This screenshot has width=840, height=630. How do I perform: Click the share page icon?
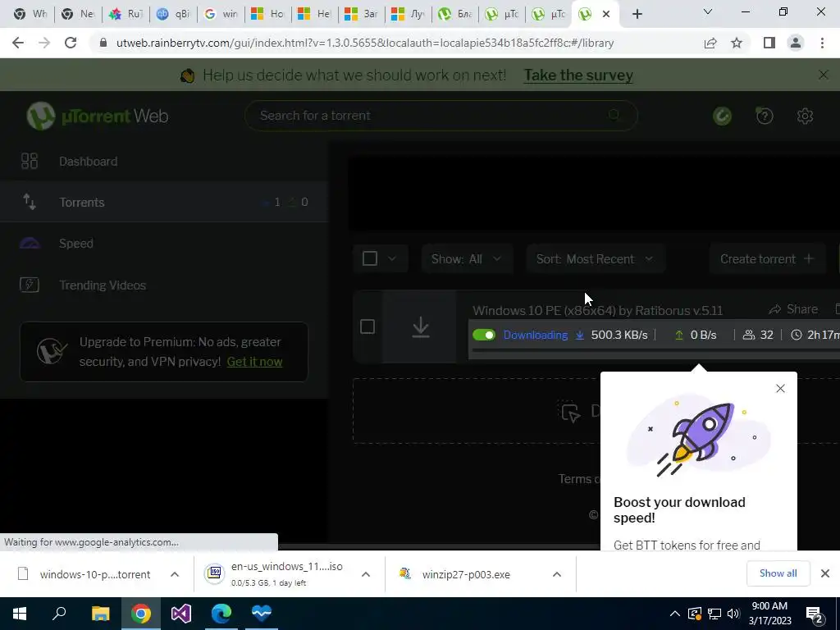710,43
